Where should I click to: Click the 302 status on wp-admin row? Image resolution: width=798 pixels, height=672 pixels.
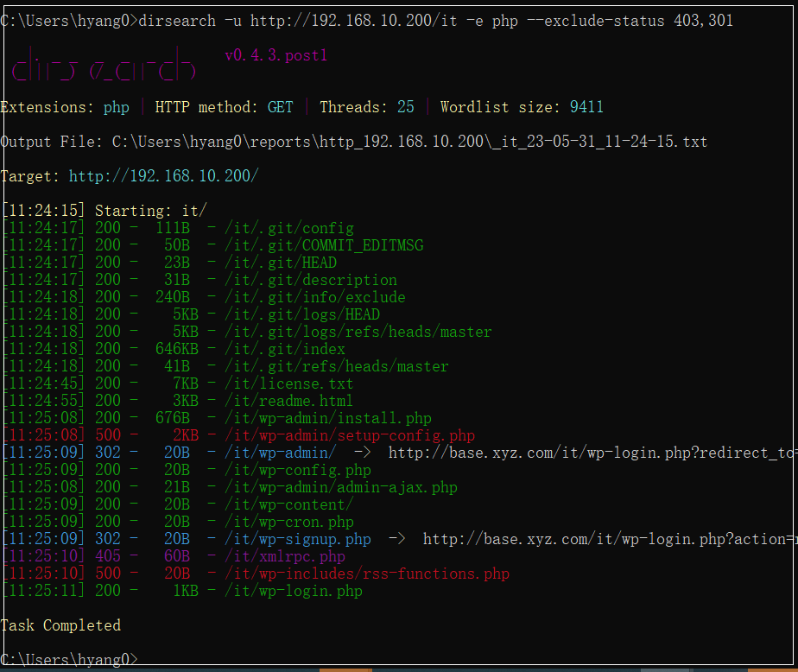click(108, 453)
